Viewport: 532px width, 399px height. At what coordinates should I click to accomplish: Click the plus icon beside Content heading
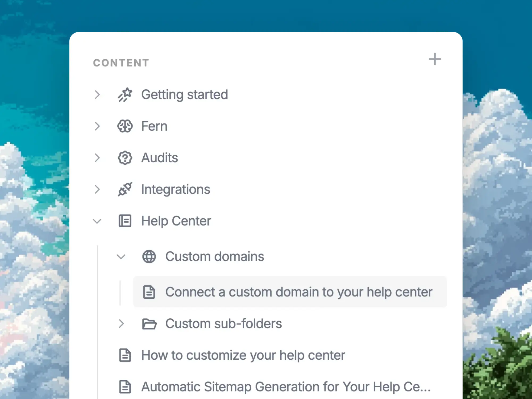pyautogui.click(x=435, y=59)
